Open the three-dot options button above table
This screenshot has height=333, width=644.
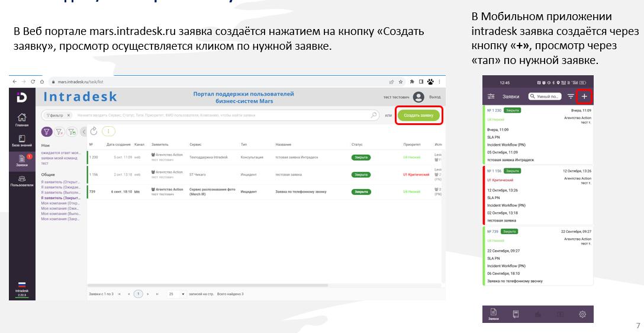108,131
